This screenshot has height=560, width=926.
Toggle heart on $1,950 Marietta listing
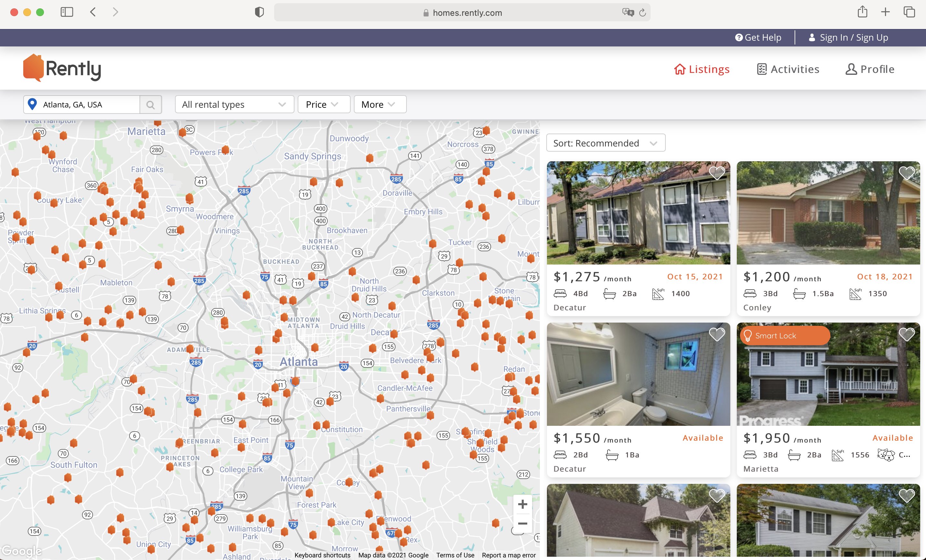[906, 334]
